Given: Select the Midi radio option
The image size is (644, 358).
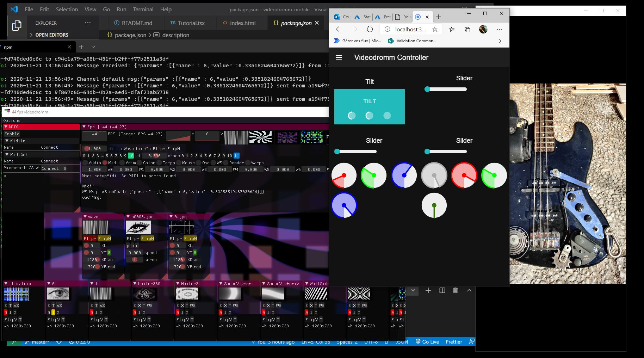Looking at the screenshot, I should 105,163.
